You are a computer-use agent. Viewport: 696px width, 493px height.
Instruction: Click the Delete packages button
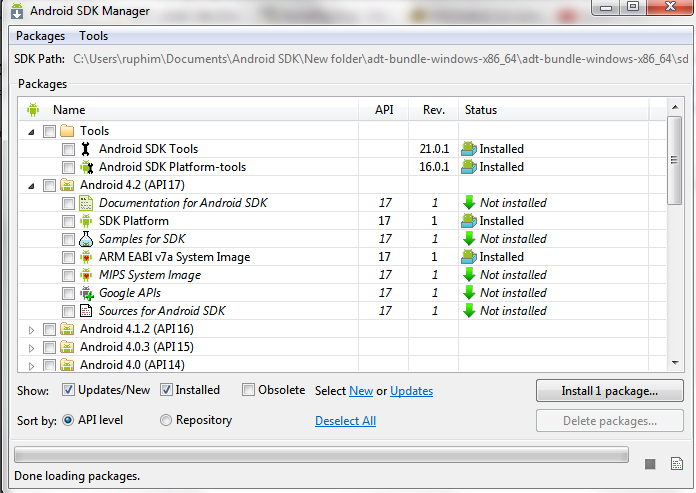tap(609, 421)
